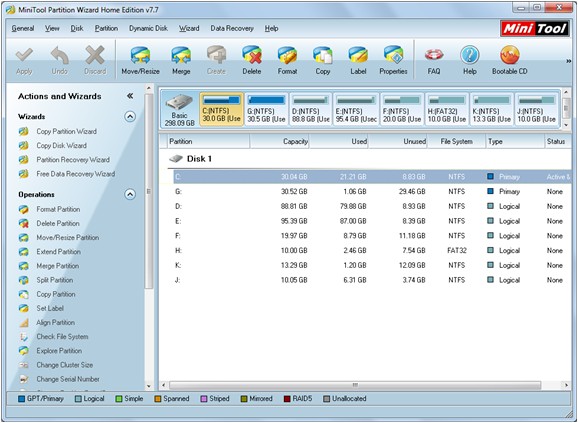This screenshot has height=423, width=578.
Task: Open the Data Recovery menu
Action: coord(232,28)
